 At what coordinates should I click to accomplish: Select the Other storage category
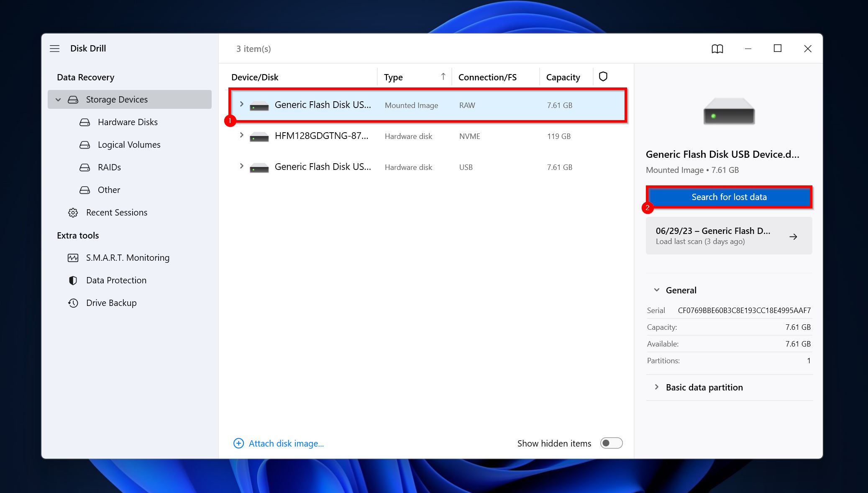click(109, 190)
